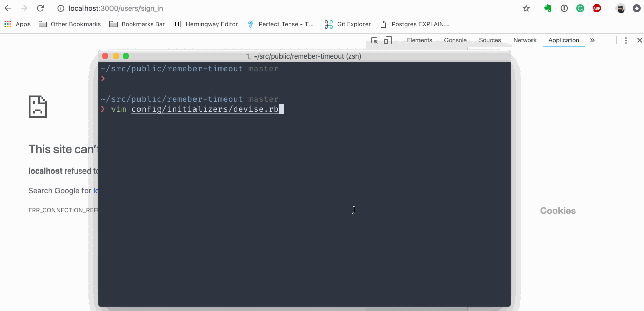644x311 pixels.
Task: Open the Apps bookmarks shortcut
Action: coord(17,24)
